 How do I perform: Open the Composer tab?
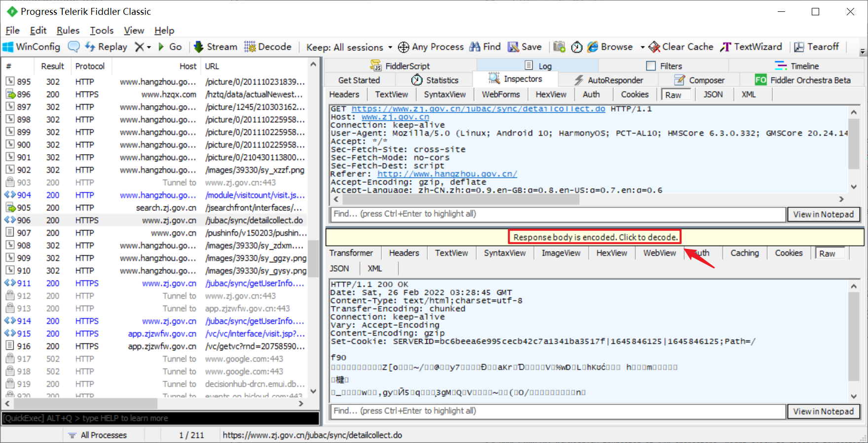(699, 80)
